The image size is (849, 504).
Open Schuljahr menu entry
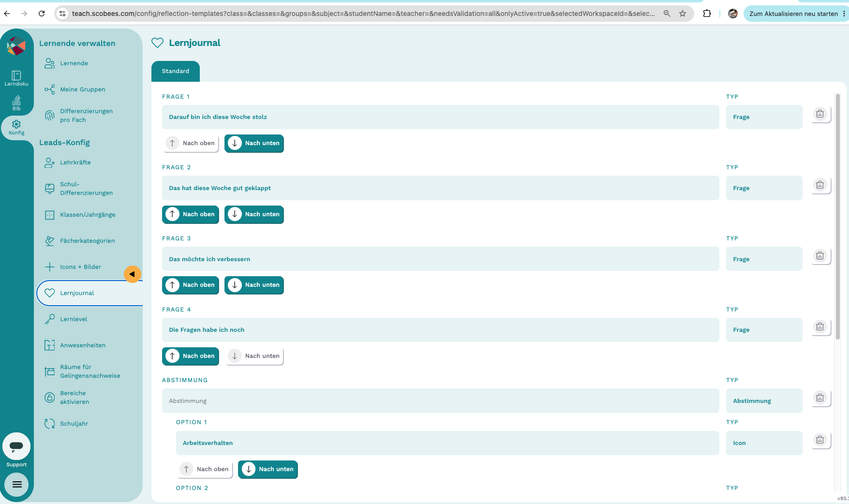point(74,424)
